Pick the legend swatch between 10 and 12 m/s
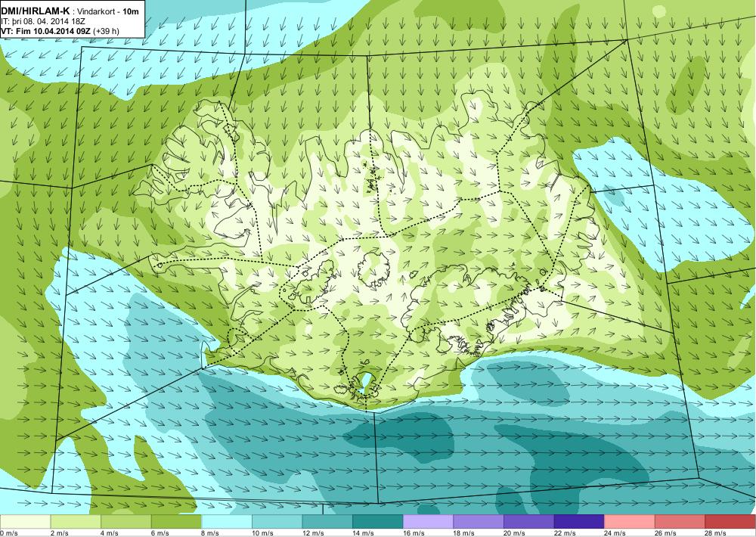Screen dimensions: 756x537 (277, 522)
